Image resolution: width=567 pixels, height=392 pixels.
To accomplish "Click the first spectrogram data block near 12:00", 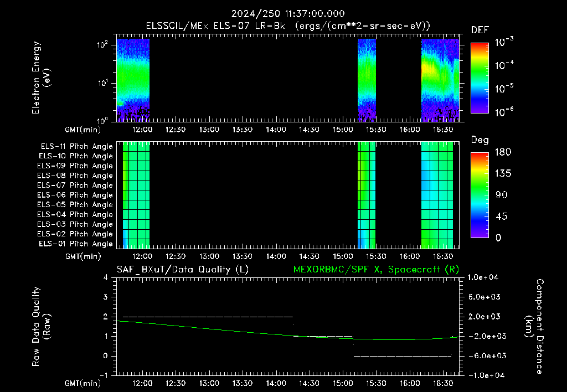I will 133,80.
